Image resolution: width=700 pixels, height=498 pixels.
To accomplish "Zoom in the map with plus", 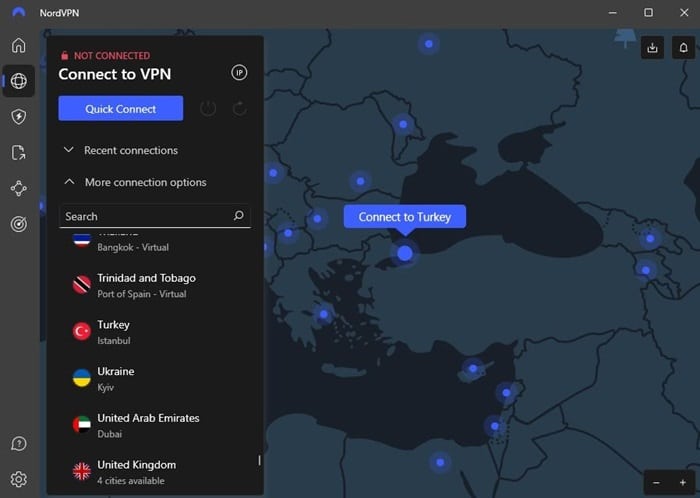I will (683, 482).
